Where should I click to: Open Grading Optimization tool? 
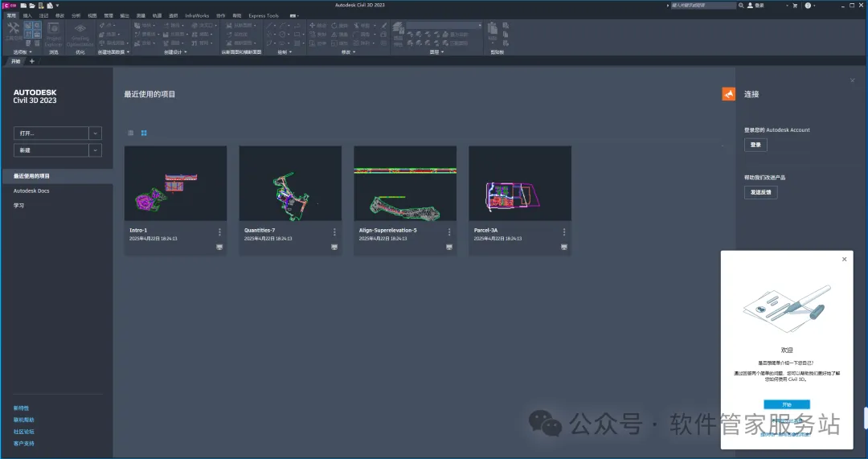click(x=80, y=35)
